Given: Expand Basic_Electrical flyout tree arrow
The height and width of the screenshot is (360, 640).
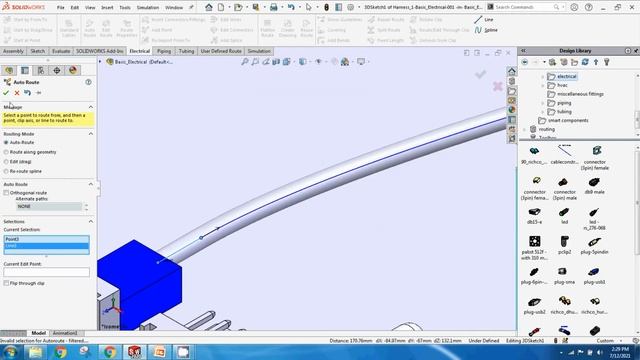Looking at the screenshot, I should (100, 62).
